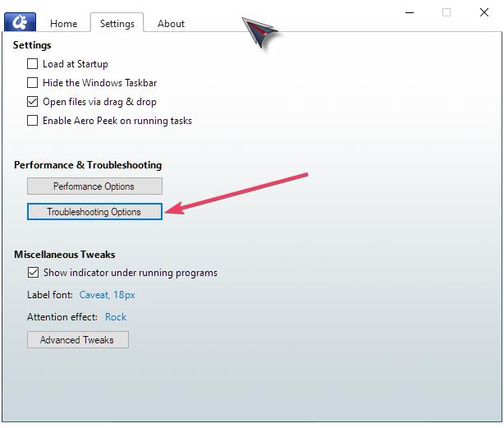Viewport: 504px width, 428px height.
Task: Open Advanced Tweaks
Action: coord(77,340)
